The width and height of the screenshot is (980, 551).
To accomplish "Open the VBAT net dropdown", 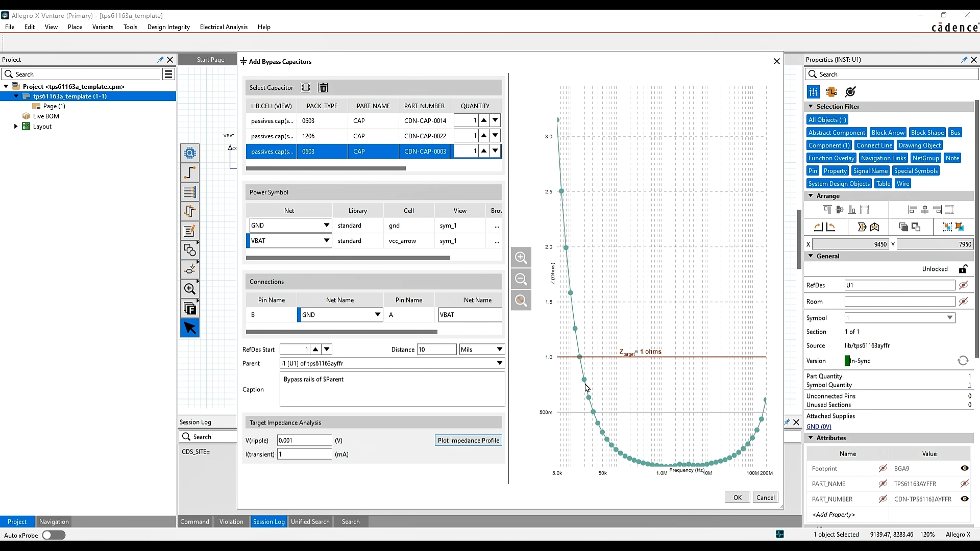I will 327,241.
